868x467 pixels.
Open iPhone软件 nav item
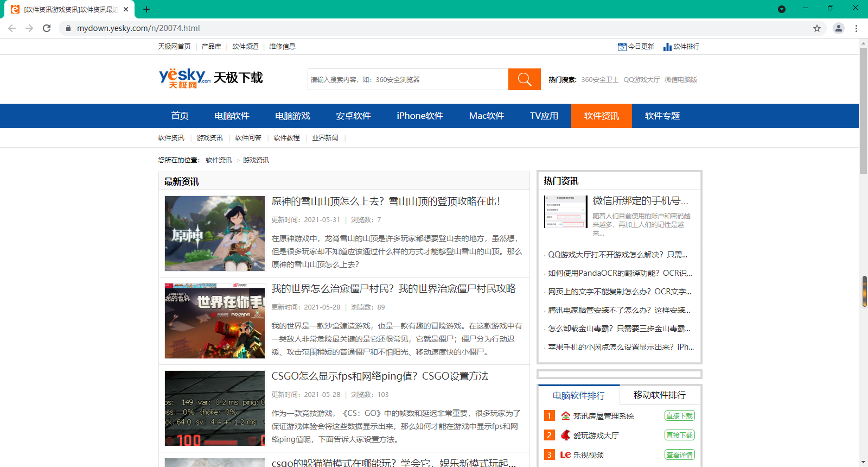pyautogui.click(x=420, y=116)
